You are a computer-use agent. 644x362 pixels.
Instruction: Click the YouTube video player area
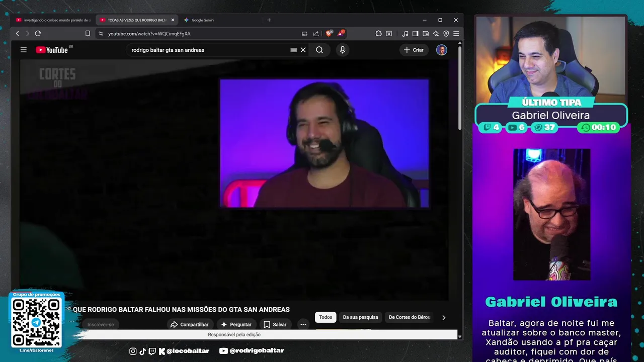234,179
